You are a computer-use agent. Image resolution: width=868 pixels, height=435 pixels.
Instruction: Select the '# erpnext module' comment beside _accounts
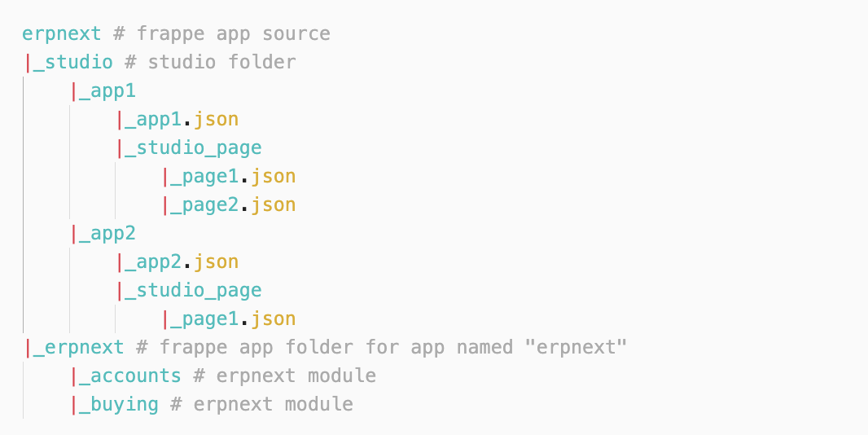[284, 376]
